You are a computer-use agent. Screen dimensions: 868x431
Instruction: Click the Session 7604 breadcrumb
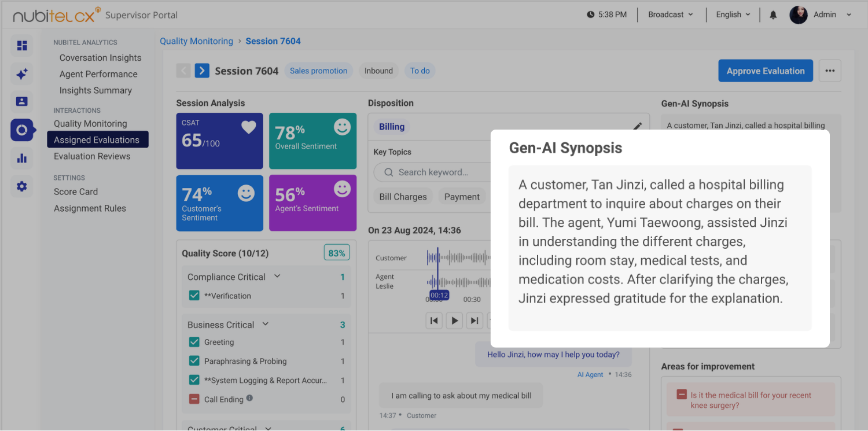tap(273, 41)
